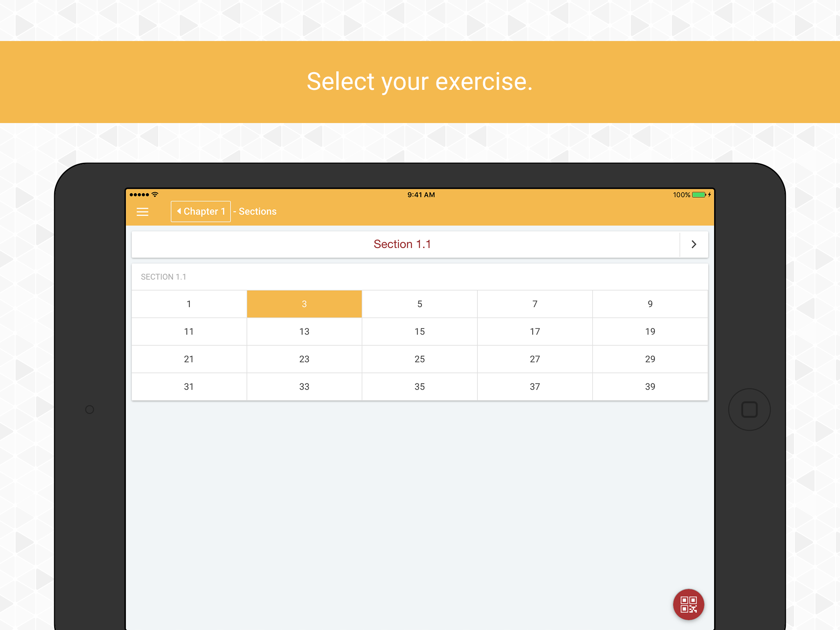Tap the QR code scanner button

point(688,605)
